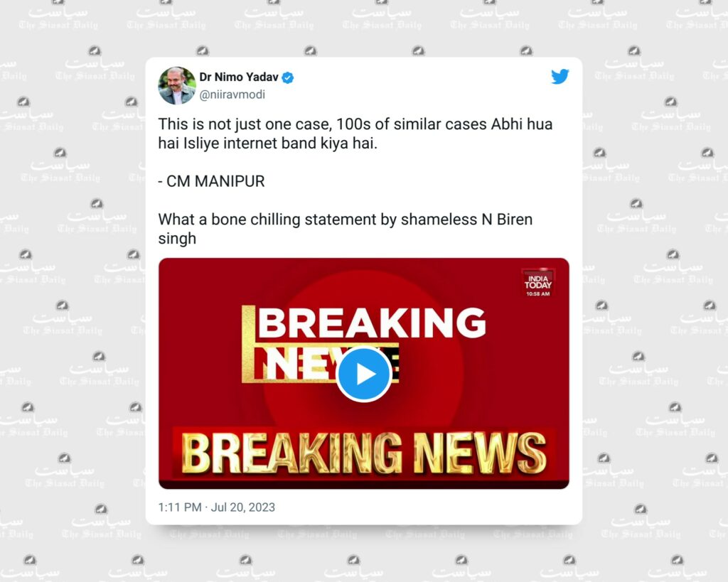Click the golden BREAKING NEWS banner
This screenshot has height=582, width=728.
[x=363, y=453]
